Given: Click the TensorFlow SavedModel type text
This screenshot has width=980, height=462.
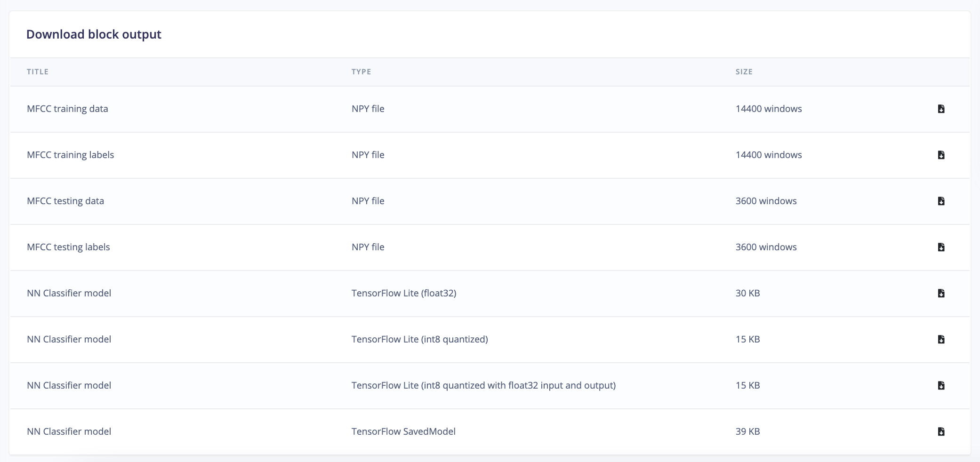Looking at the screenshot, I should [x=403, y=431].
